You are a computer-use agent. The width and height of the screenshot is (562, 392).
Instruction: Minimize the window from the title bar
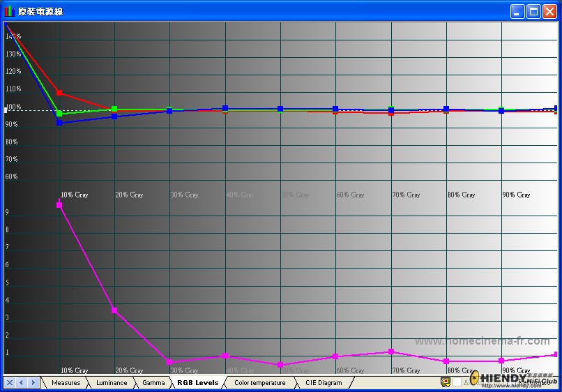pyautogui.click(x=517, y=11)
